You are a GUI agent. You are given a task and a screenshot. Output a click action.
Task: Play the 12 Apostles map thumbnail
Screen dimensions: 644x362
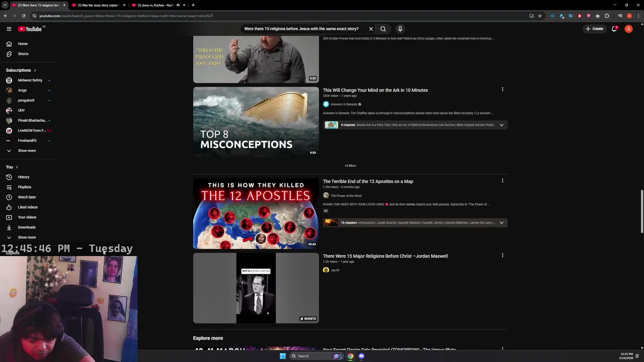256,214
